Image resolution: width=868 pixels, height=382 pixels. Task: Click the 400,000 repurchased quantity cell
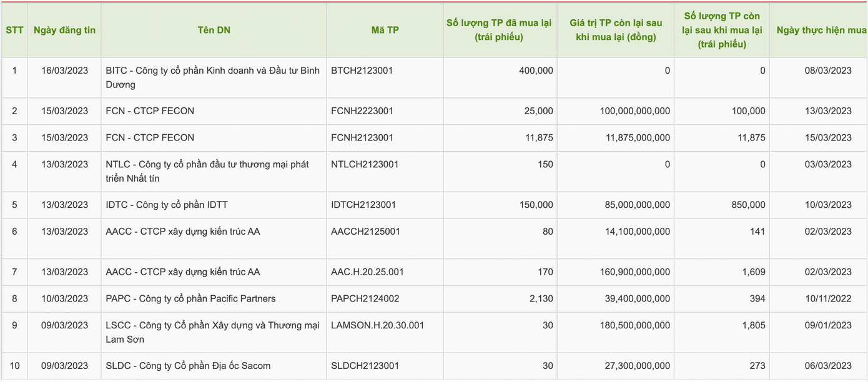click(536, 71)
